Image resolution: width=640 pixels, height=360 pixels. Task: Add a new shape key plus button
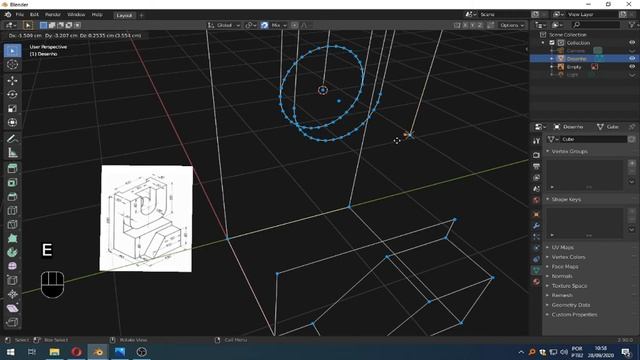(x=632, y=211)
